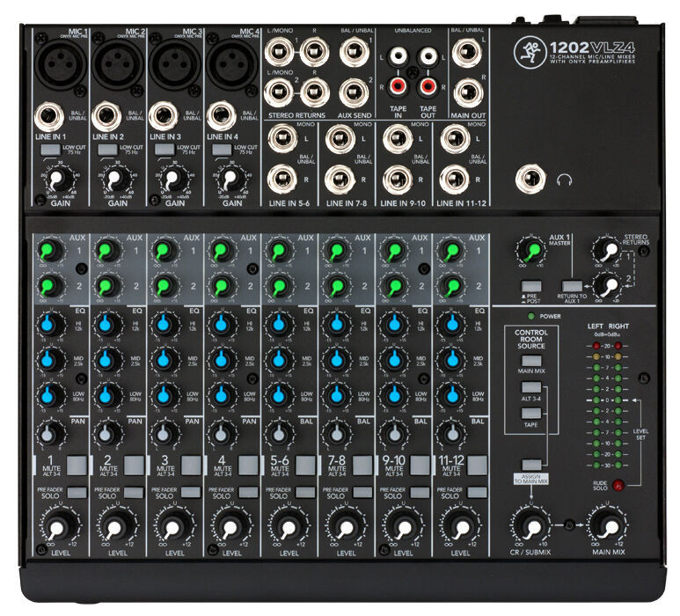The width and height of the screenshot is (680, 616).
Task: Click the Stereo Returns 2 knob
Action: click(x=608, y=285)
